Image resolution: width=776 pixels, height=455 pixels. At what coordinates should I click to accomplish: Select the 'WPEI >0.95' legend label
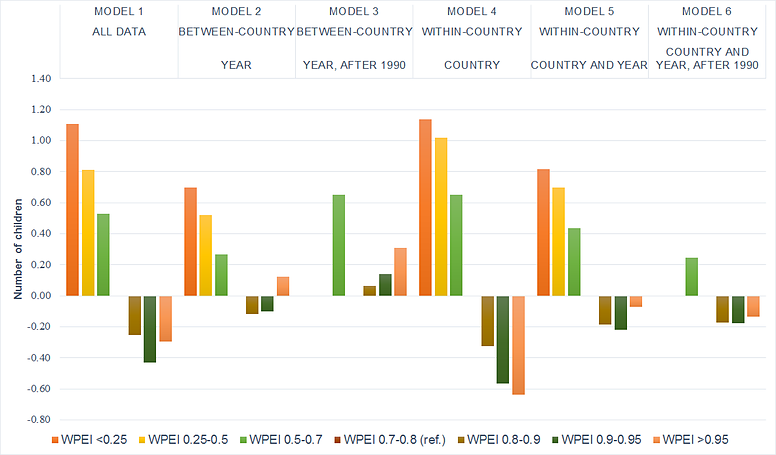[x=696, y=440]
